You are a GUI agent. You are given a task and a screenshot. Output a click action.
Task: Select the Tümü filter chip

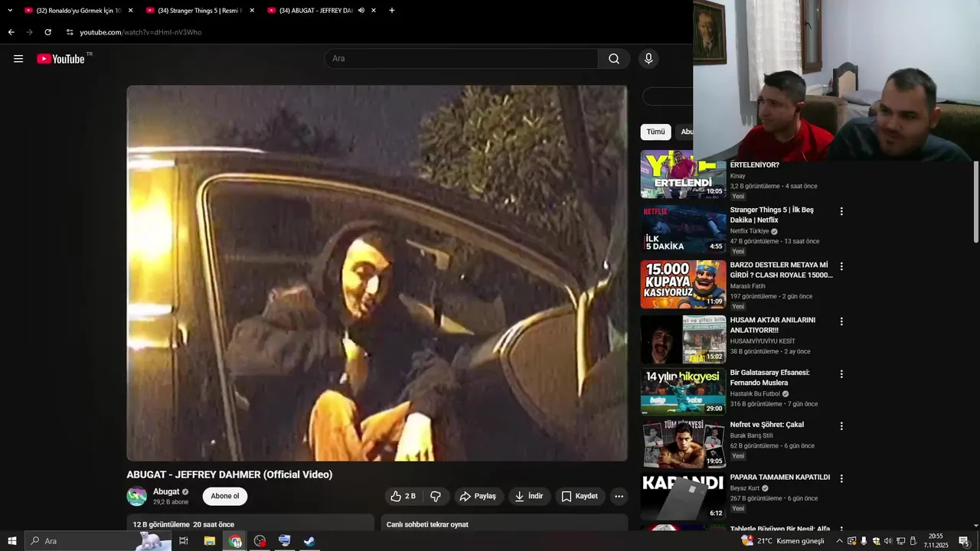(x=655, y=132)
